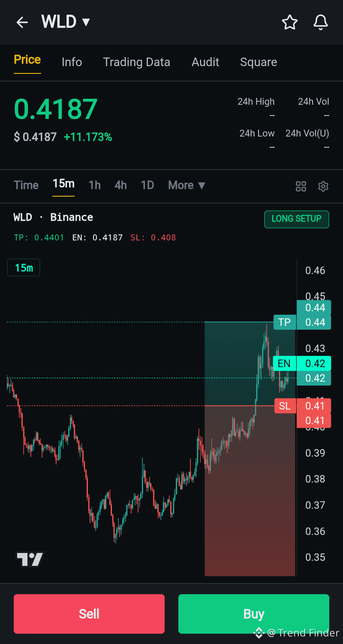343x644 pixels.
Task: Click the 0.46 price axis label
Action: coord(315,270)
